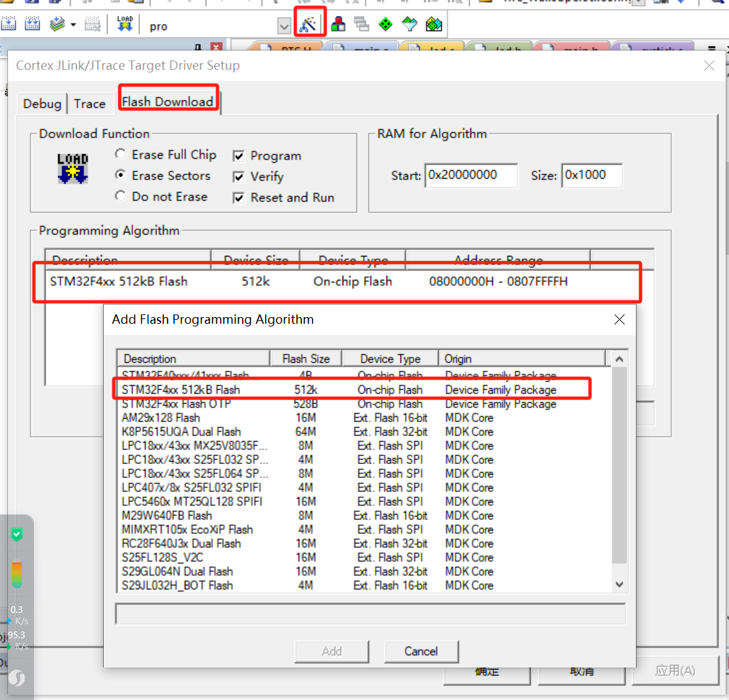
Task: Click the round swirl icon at widget bottom
Action: pos(17,678)
